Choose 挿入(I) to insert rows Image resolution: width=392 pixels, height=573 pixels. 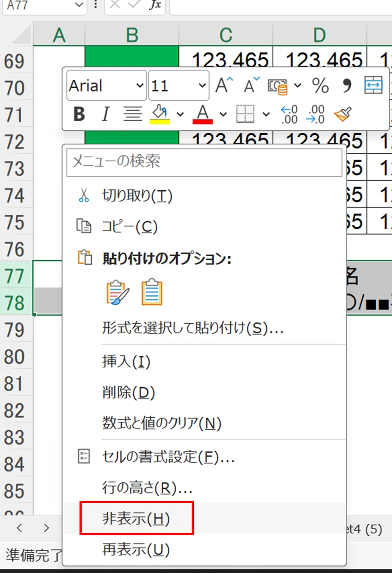coord(205,362)
